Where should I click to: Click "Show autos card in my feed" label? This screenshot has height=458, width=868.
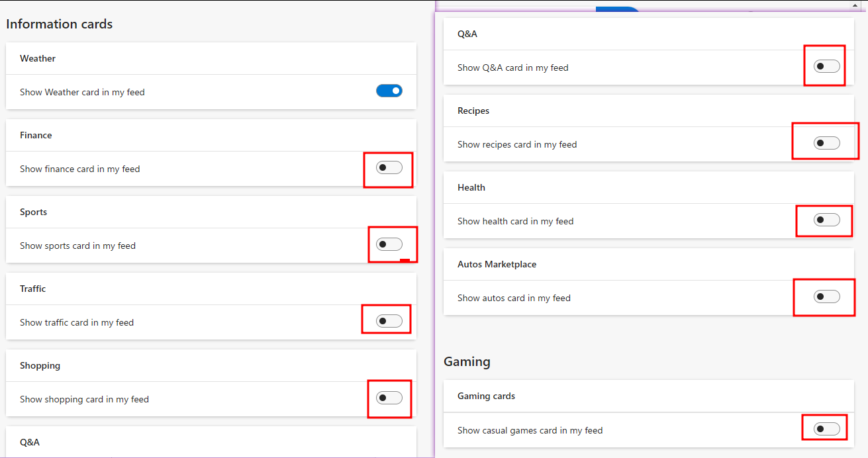click(514, 298)
